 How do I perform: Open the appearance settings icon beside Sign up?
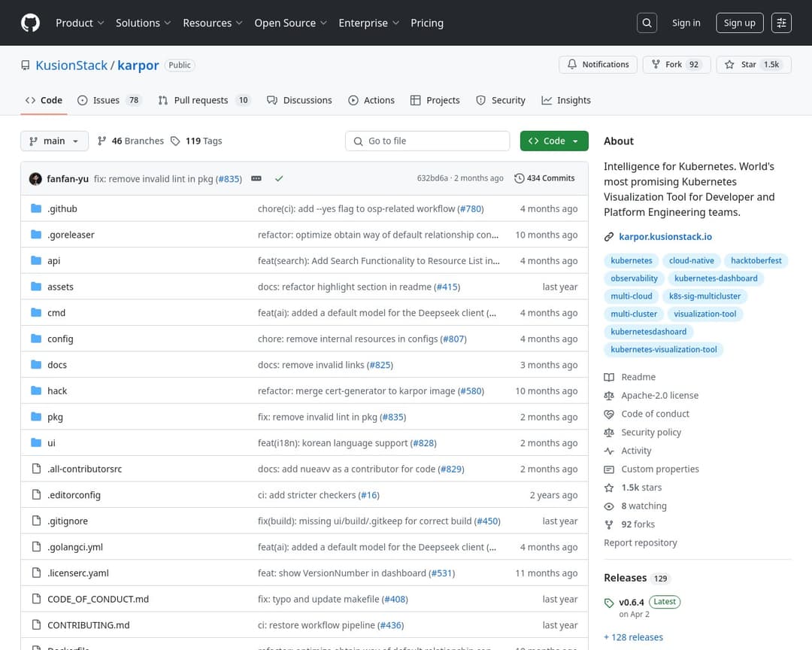point(781,23)
